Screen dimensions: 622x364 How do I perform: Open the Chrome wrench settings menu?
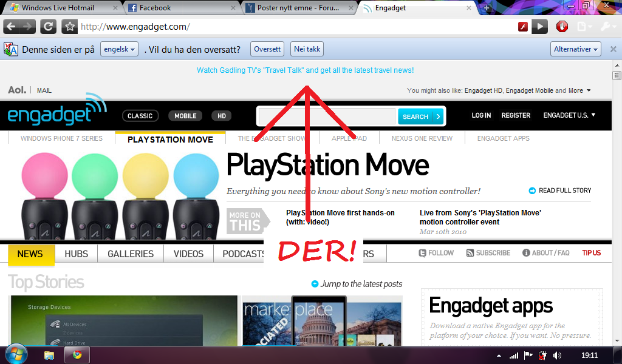pyautogui.click(x=607, y=27)
